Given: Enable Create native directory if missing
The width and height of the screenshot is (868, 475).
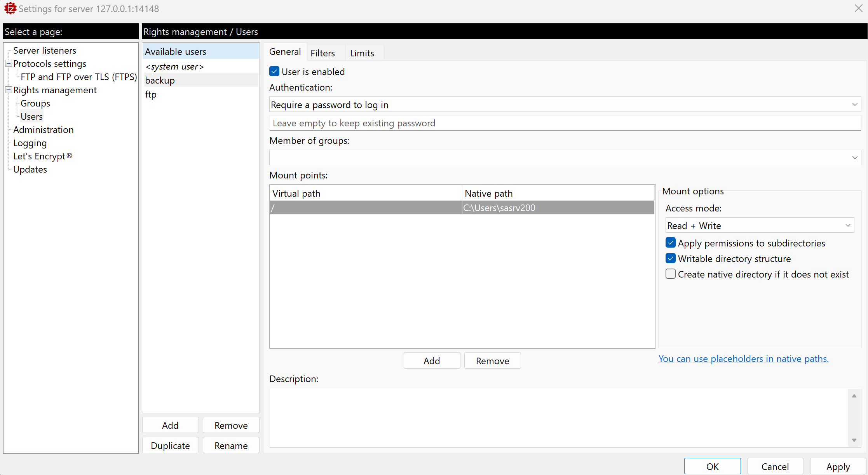Looking at the screenshot, I should pos(671,274).
